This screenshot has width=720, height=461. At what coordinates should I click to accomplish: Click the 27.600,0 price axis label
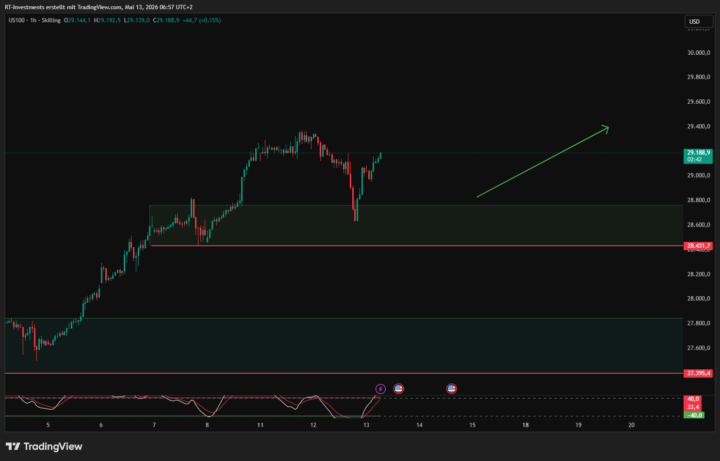pyautogui.click(x=698, y=348)
